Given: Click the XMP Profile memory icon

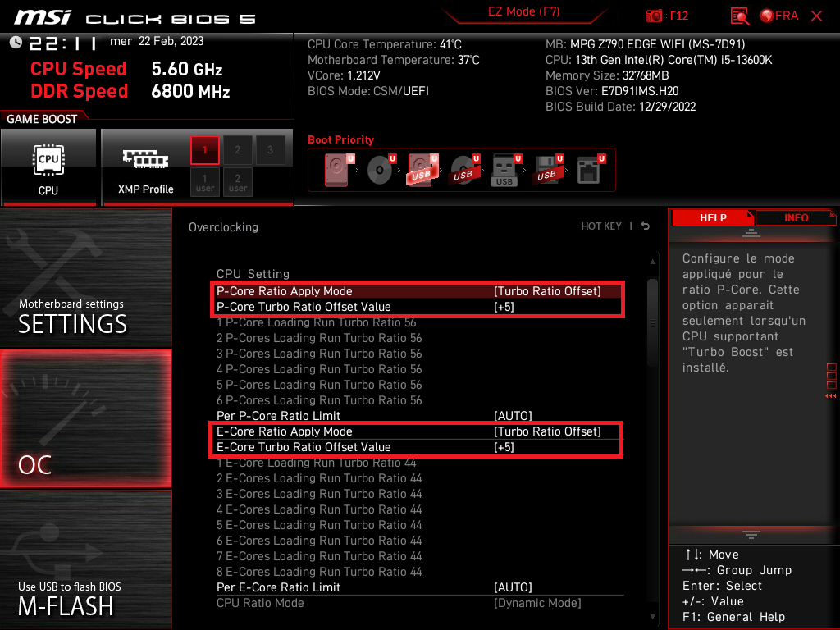Looking at the screenshot, I should (146, 159).
